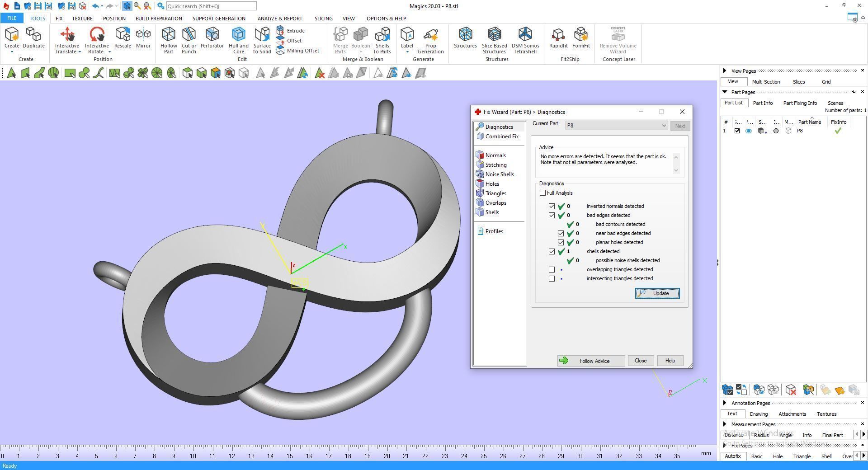Select the Cut or Punch tool
This screenshot has width=868, height=470.
(189, 40)
